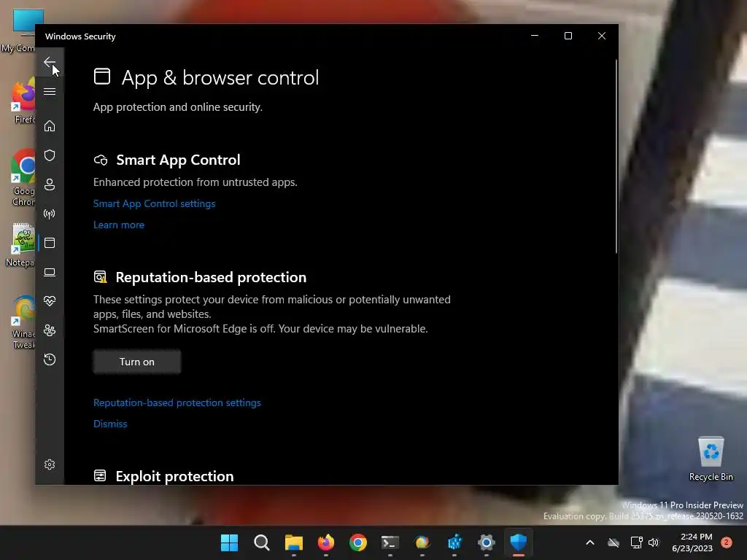The height and width of the screenshot is (560, 747).
Task: Click the Dismiss link
Action: 110,424
